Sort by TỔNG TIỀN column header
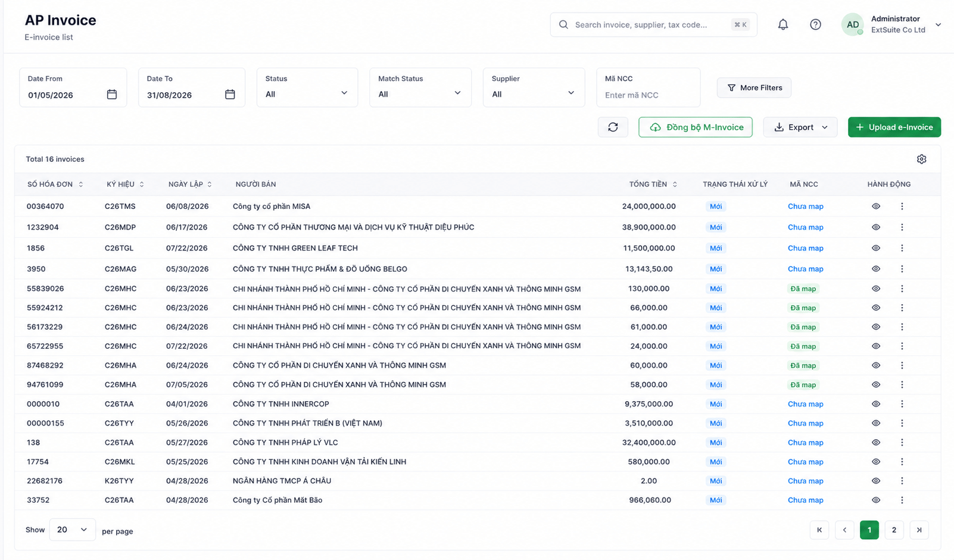Image resolution: width=954 pixels, height=560 pixels. [x=653, y=184]
